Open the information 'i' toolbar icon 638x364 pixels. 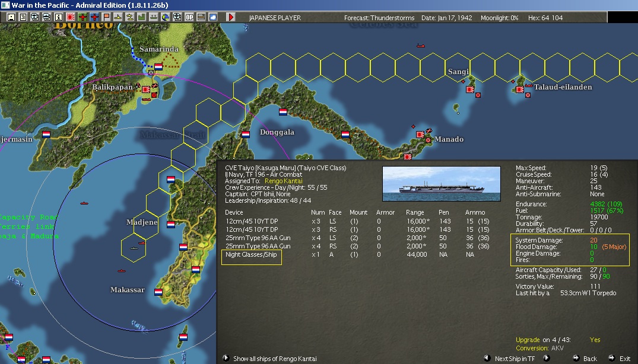pos(58,17)
